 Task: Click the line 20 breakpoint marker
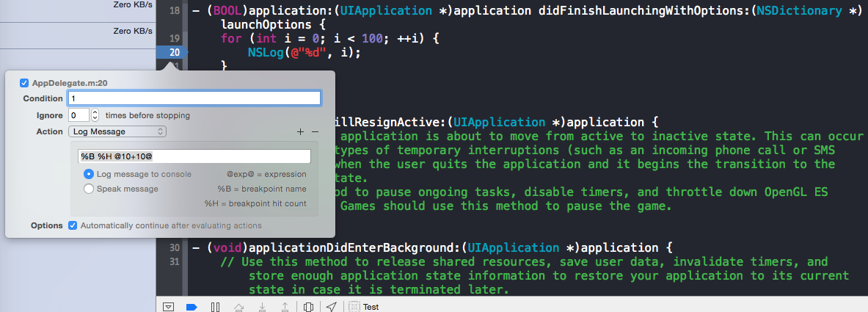click(x=172, y=53)
